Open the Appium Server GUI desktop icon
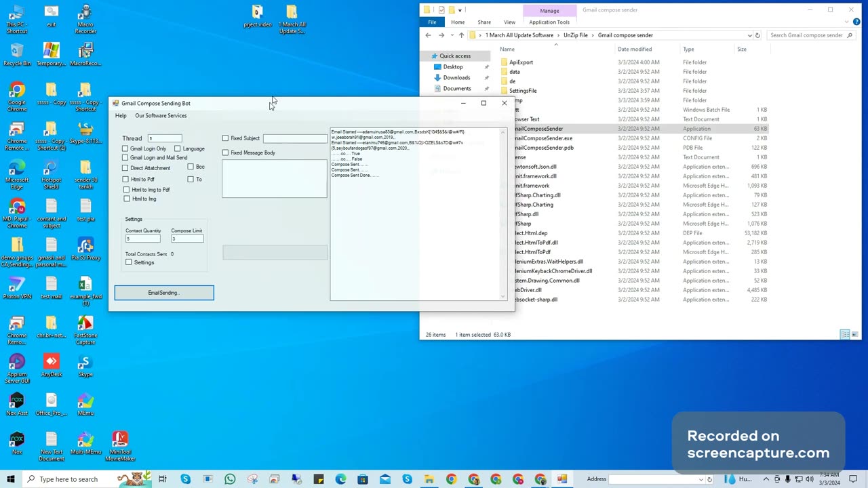Viewport: 868px width, 488px height. tap(17, 369)
